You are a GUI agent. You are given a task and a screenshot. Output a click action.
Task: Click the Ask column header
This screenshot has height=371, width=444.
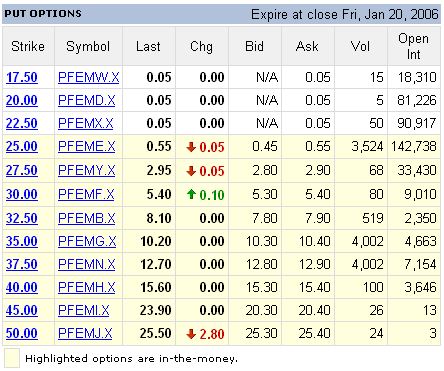(307, 46)
